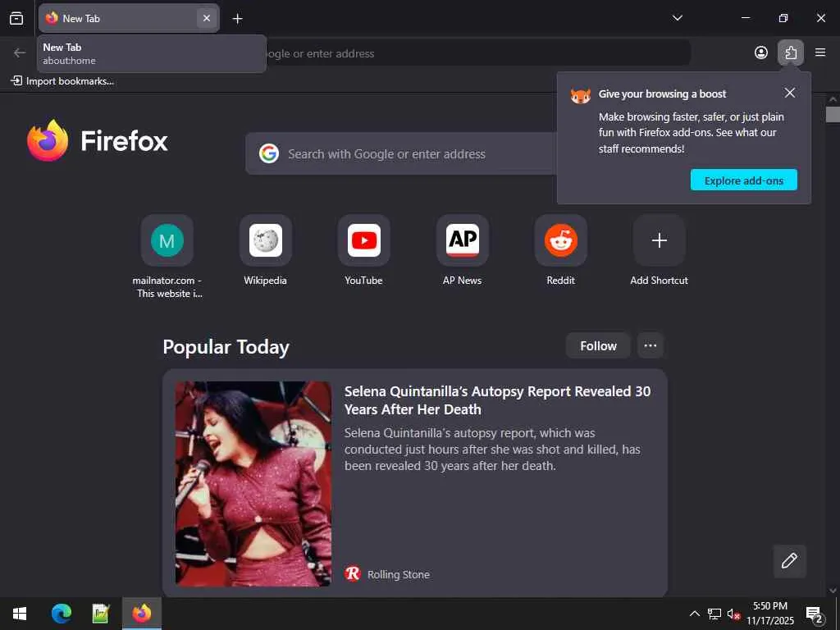The height and width of the screenshot is (630, 840).
Task: Click the Popular Today heading
Action: pos(226,347)
